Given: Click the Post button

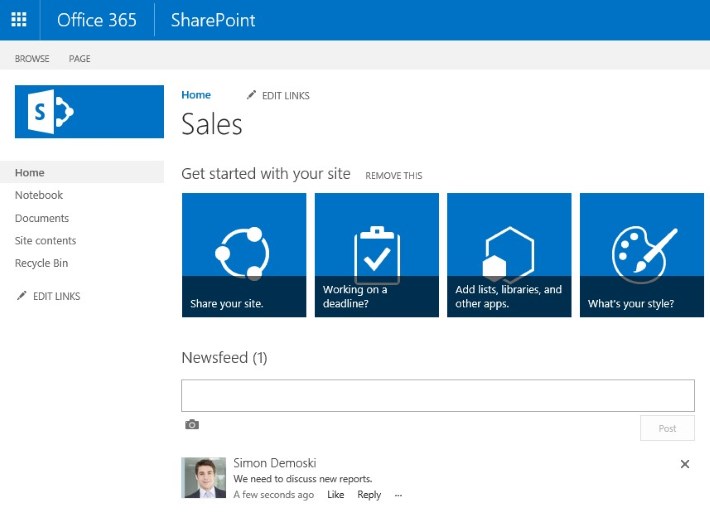Looking at the screenshot, I should tap(667, 428).
